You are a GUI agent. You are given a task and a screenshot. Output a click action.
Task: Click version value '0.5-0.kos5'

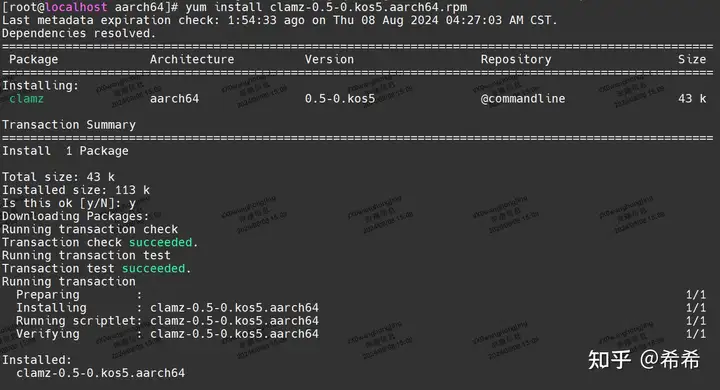click(x=340, y=99)
